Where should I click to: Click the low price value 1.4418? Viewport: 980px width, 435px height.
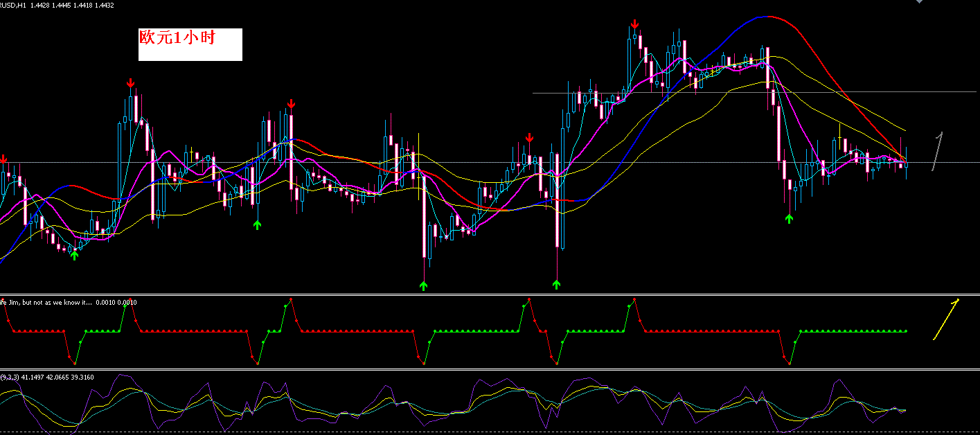point(82,5)
